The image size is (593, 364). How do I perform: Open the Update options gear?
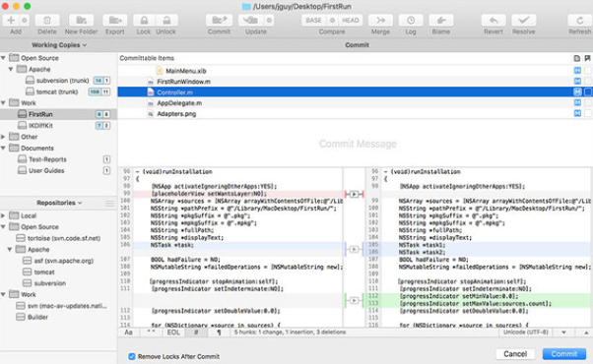click(x=269, y=20)
